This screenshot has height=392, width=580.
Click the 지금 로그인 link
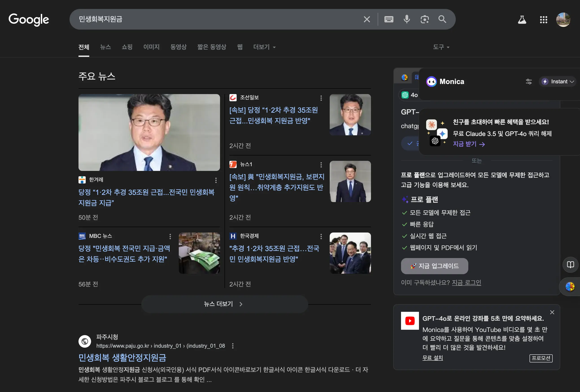467,283
